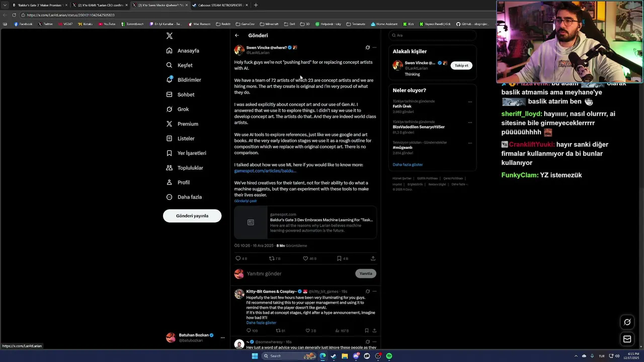Open more options for BizeVadedilen SenaryoYilSer trend
The height and width of the screenshot is (362, 644).
(470, 122)
